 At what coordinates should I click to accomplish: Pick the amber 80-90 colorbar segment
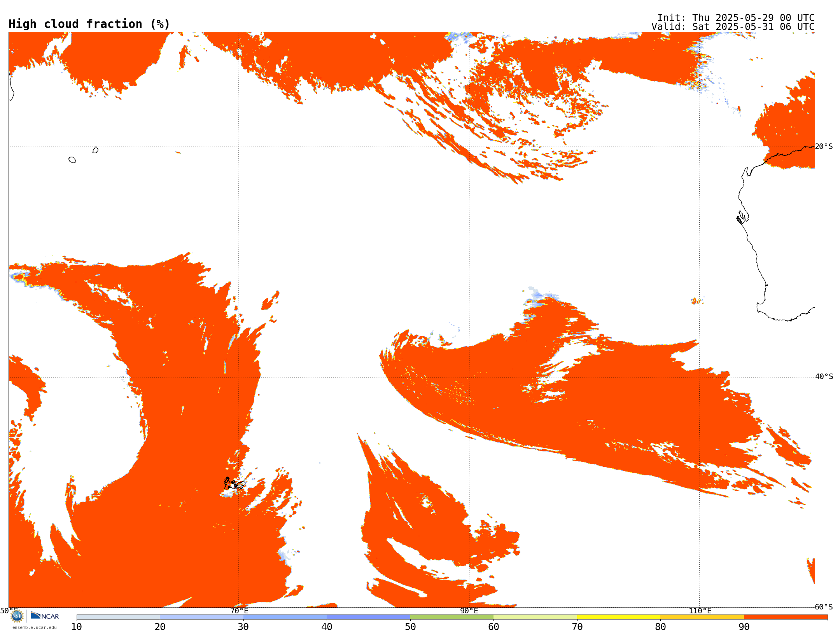[x=702, y=617]
